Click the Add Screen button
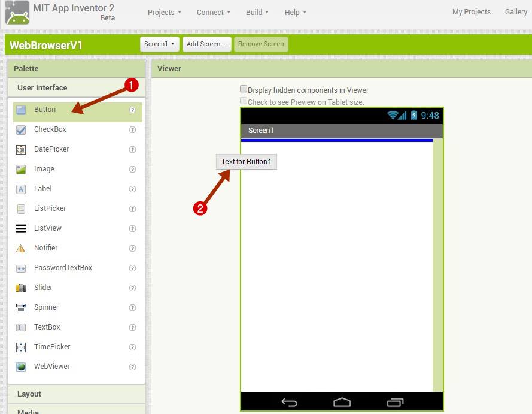The width and height of the screenshot is (532, 414). (x=207, y=44)
